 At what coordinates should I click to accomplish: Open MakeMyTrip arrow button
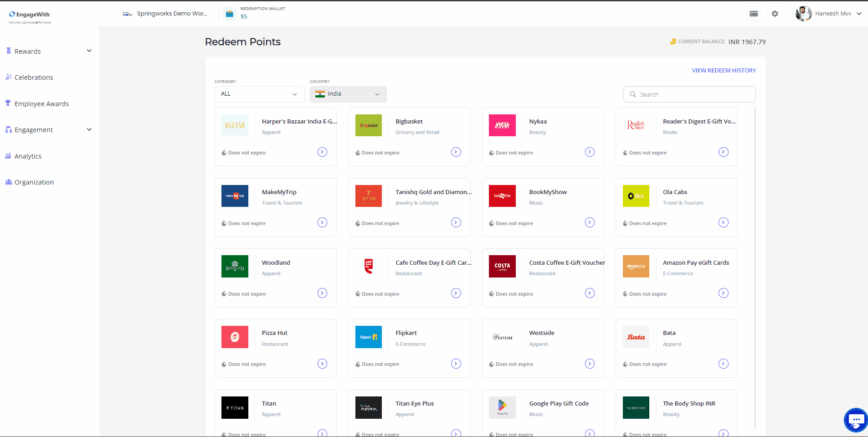322,223
